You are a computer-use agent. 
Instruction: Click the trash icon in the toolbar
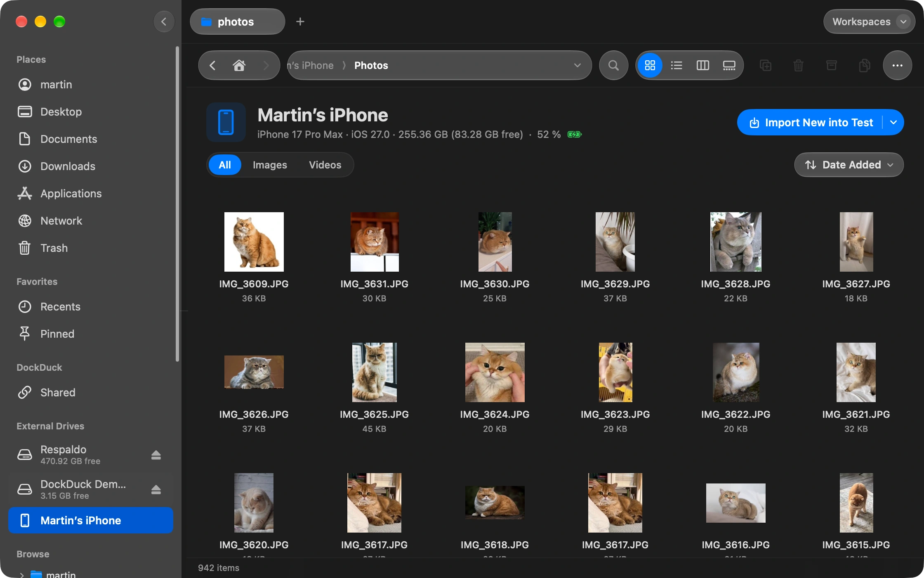798,65
